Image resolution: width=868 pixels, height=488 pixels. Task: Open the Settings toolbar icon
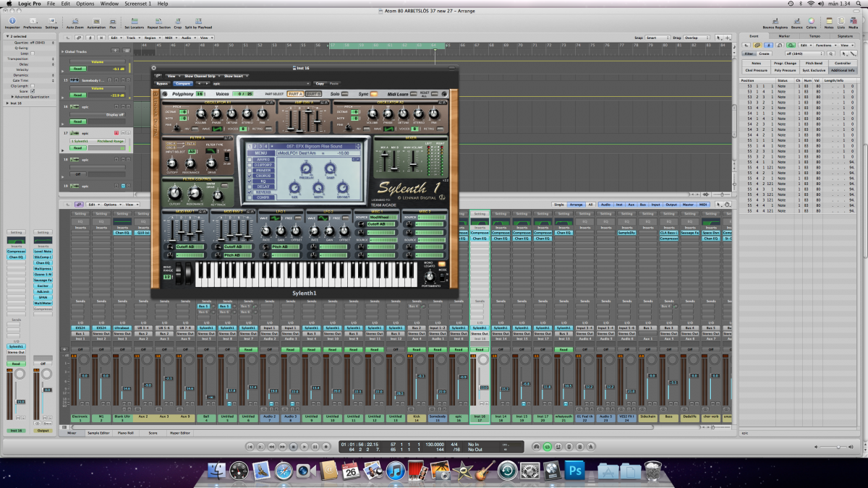[x=51, y=23]
